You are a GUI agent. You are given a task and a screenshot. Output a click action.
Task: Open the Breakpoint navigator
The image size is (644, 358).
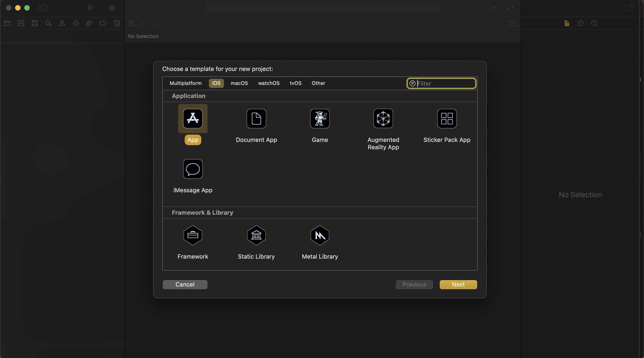point(103,23)
